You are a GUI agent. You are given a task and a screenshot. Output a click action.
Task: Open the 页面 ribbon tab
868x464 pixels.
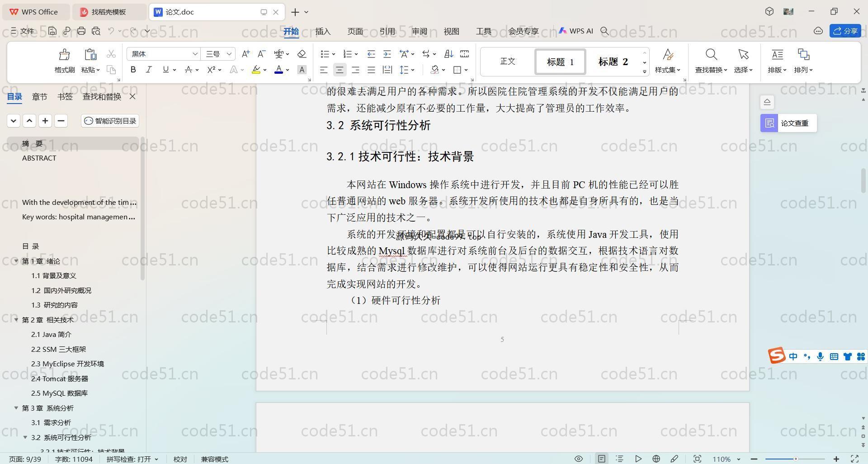point(355,31)
